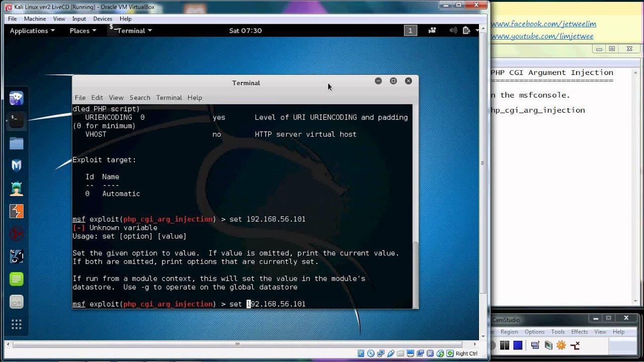Click the battery icon in Kali top bar
The height and width of the screenshot is (362, 644).
(x=466, y=31)
